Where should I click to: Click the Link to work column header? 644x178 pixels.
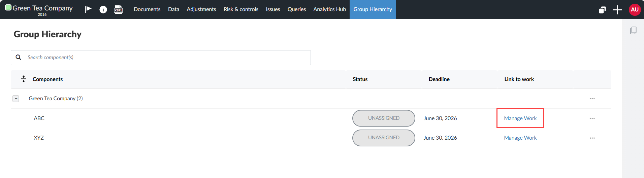pyautogui.click(x=519, y=79)
